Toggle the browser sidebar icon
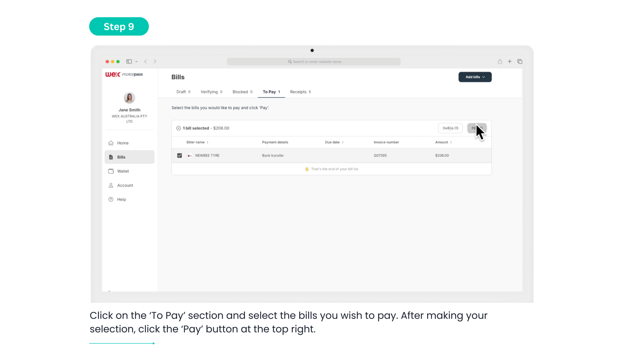This screenshot has height=364, width=623. [129, 62]
